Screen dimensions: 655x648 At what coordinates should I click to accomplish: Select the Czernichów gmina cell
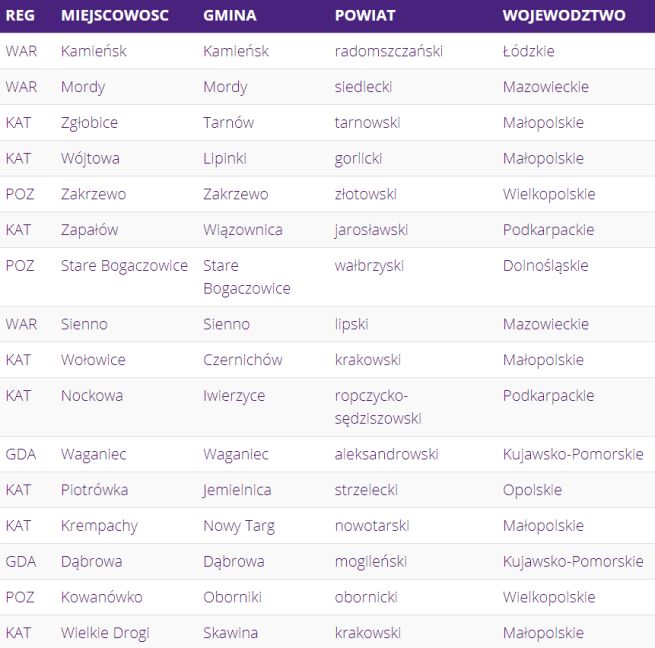242,360
